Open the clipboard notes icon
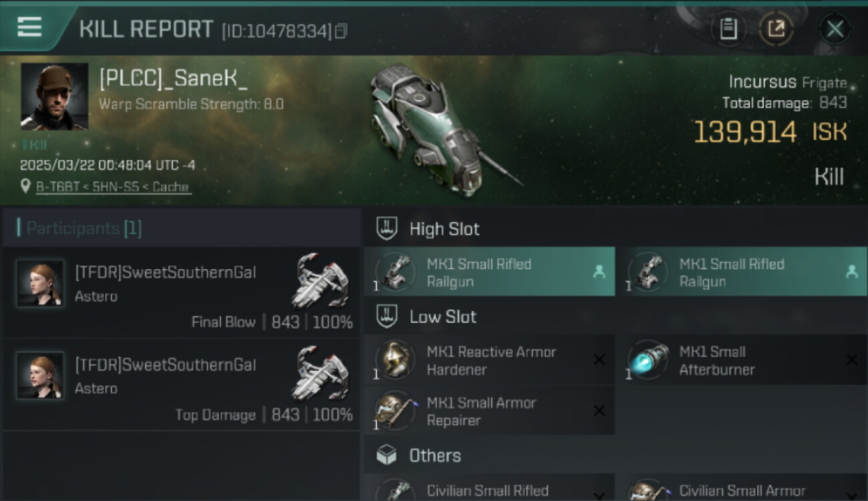This screenshot has width=868, height=501. (x=728, y=29)
